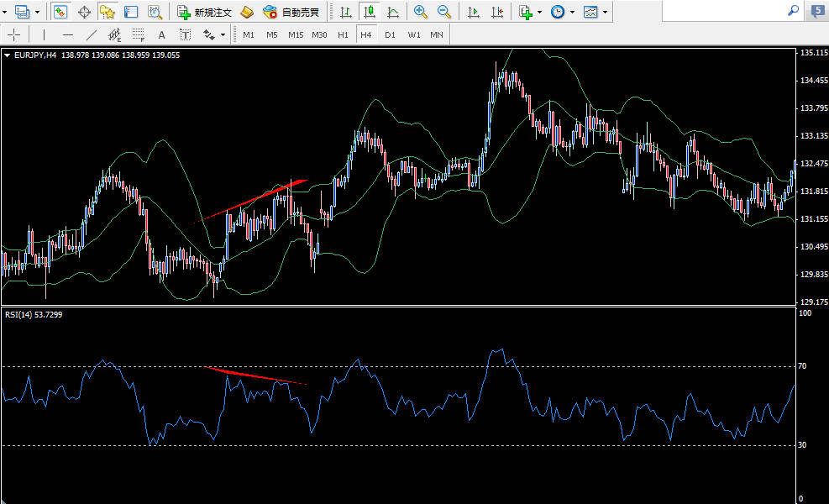The image size is (829, 504).
Task: Select the Fibonacci retracement tool
Action: point(139,35)
